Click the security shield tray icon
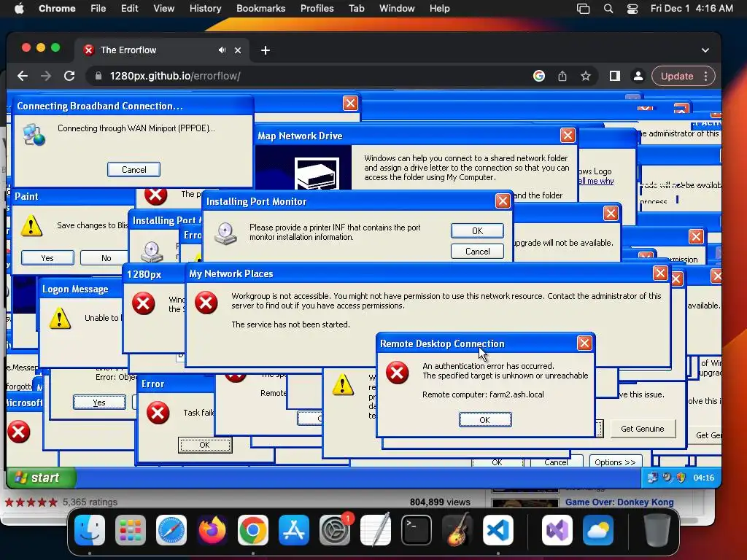Image resolution: width=747 pixels, height=560 pixels. click(681, 477)
